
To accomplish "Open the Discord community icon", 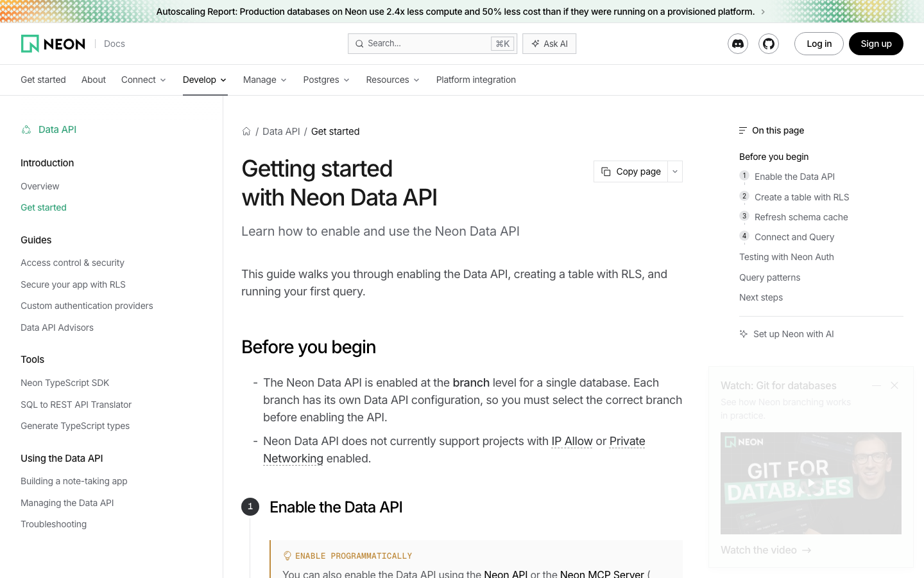I will pos(738,44).
